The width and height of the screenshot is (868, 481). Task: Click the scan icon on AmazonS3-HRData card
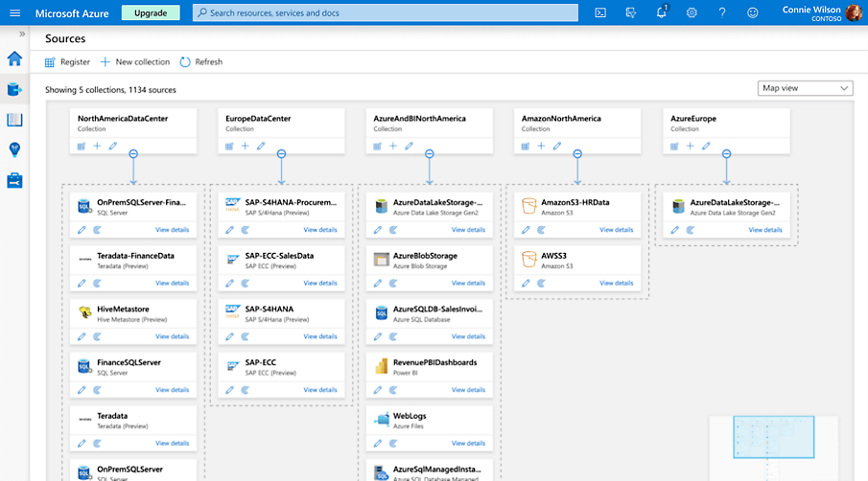tap(541, 230)
